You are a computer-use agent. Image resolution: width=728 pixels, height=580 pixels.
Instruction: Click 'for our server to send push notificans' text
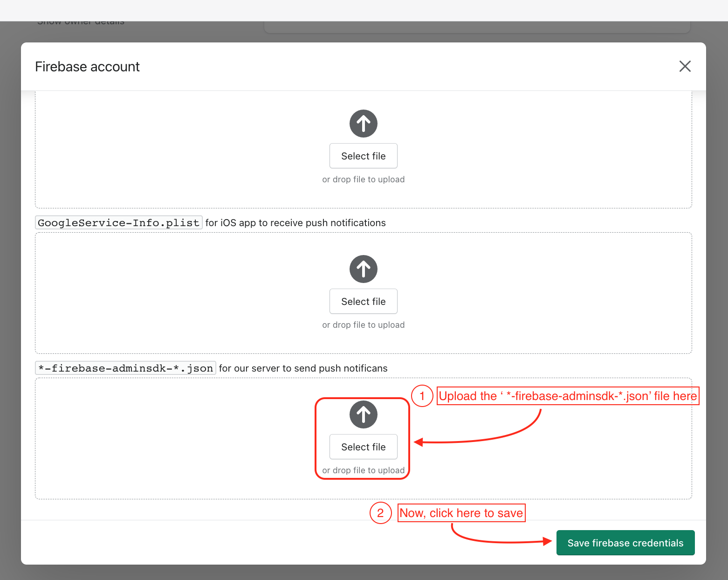click(303, 368)
